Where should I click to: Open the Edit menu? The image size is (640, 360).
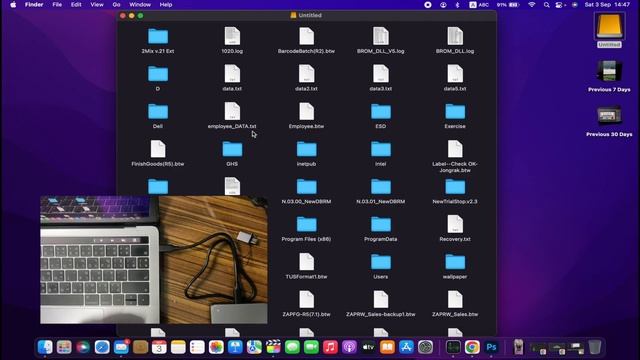[76, 5]
